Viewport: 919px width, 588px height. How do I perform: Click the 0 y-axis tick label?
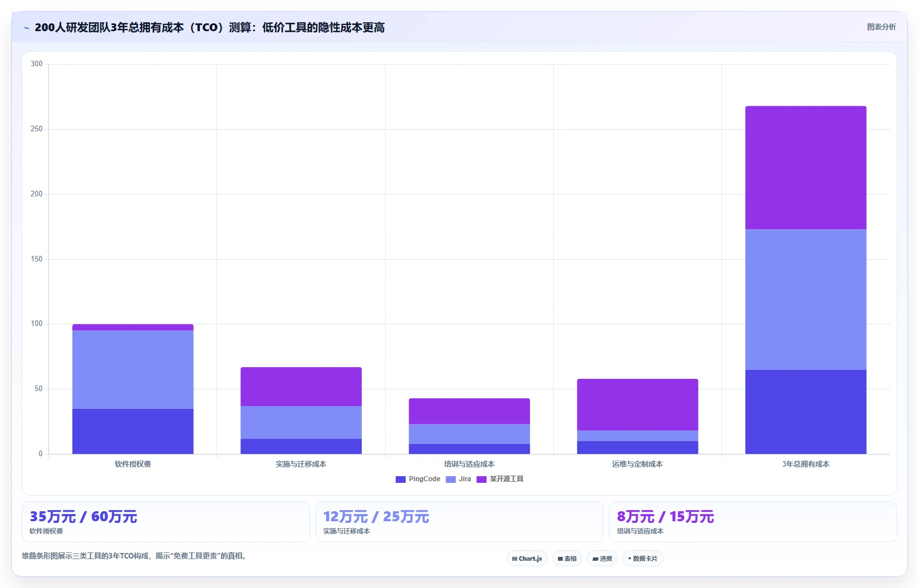tap(41, 454)
